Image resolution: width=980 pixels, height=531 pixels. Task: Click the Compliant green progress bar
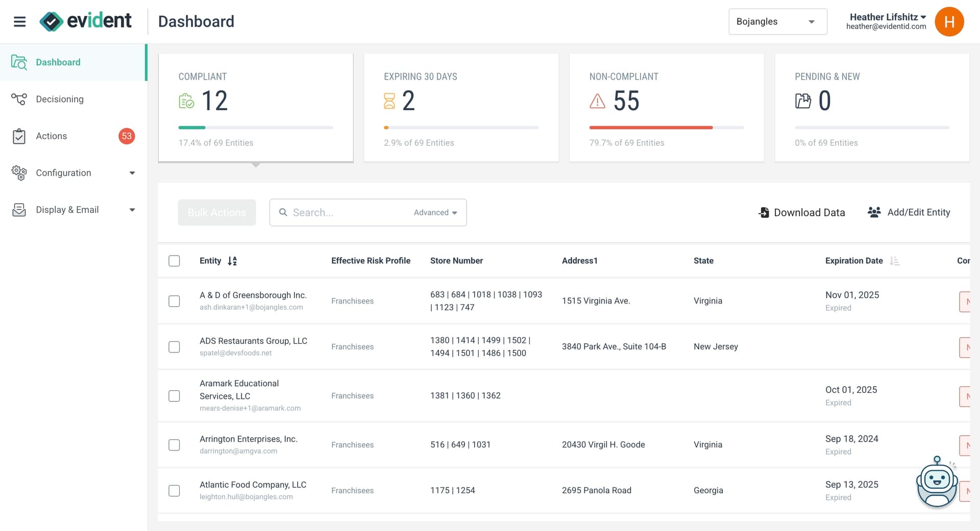click(x=192, y=128)
